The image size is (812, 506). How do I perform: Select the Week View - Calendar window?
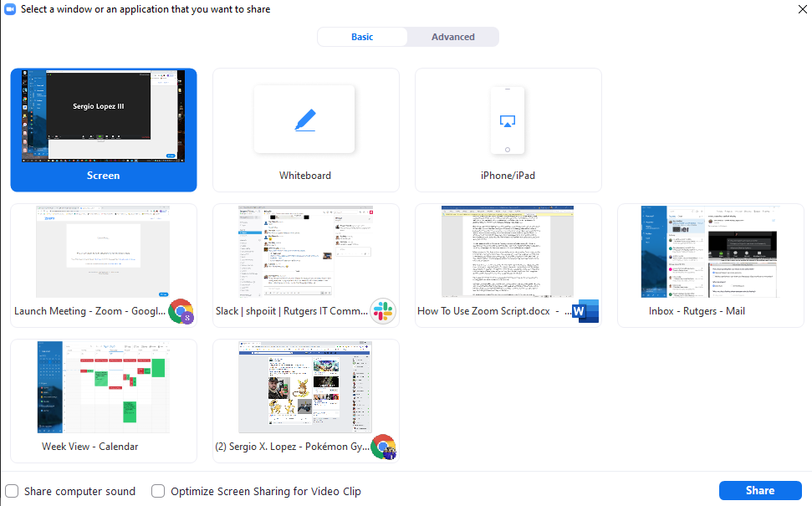click(x=104, y=387)
